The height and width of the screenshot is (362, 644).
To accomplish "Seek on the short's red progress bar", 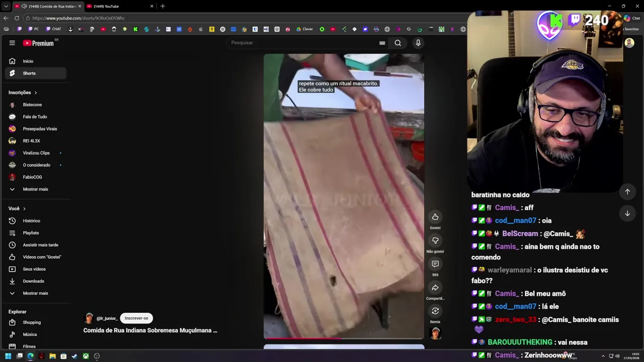I will [x=344, y=338].
